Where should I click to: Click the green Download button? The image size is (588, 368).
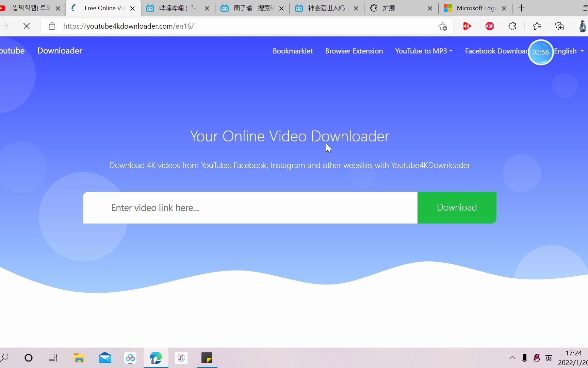click(x=457, y=208)
